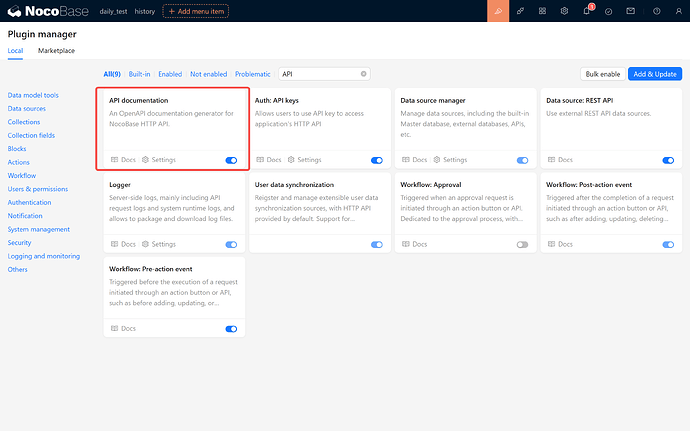Viewport: 690px width, 431px height.
Task: Switch to the Local tab
Action: [15, 51]
